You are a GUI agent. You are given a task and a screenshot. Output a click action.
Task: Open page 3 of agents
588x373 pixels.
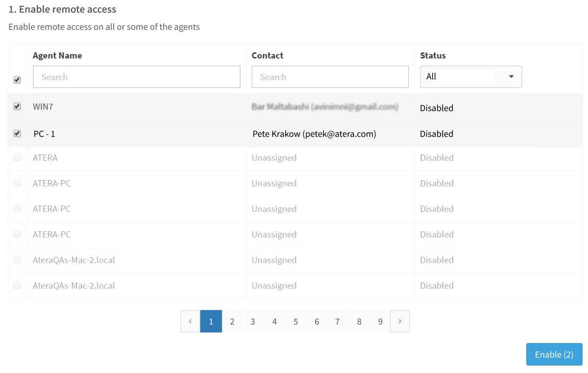pos(253,322)
